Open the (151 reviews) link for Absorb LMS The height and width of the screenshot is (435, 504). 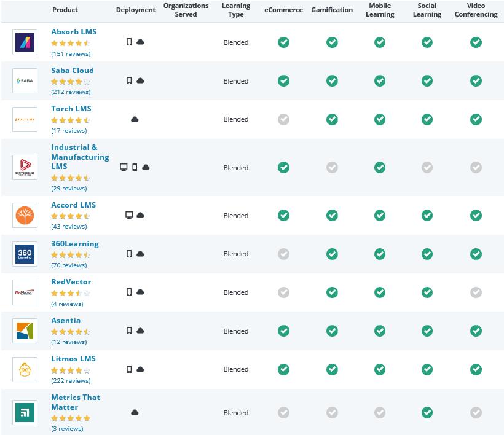(71, 53)
